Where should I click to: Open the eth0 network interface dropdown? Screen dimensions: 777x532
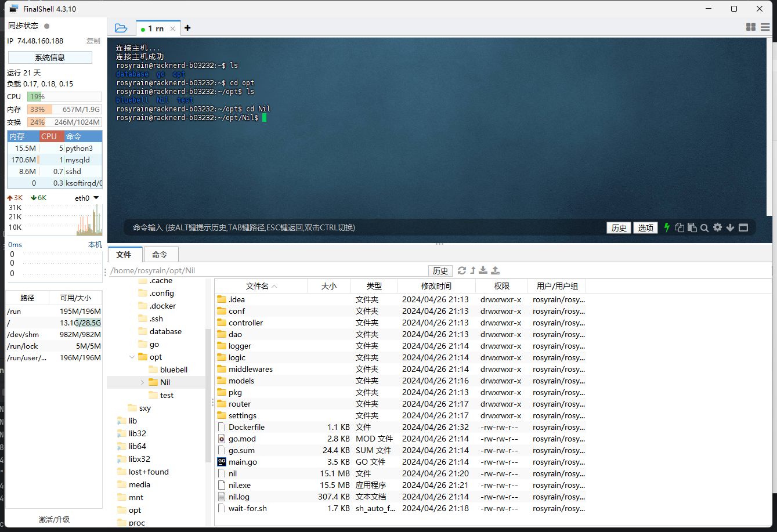(x=96, y=198)
